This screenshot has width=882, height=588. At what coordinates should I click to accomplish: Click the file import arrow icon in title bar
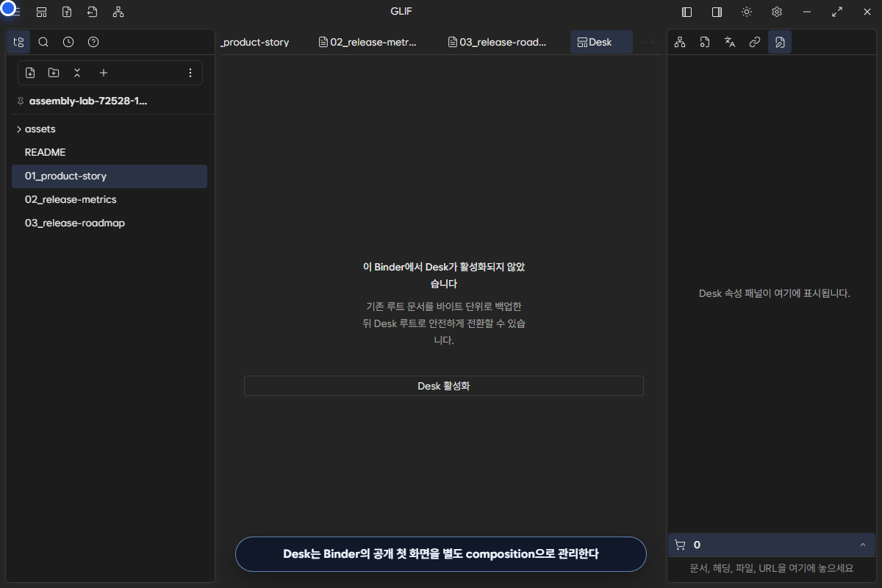tap(92, 12)
